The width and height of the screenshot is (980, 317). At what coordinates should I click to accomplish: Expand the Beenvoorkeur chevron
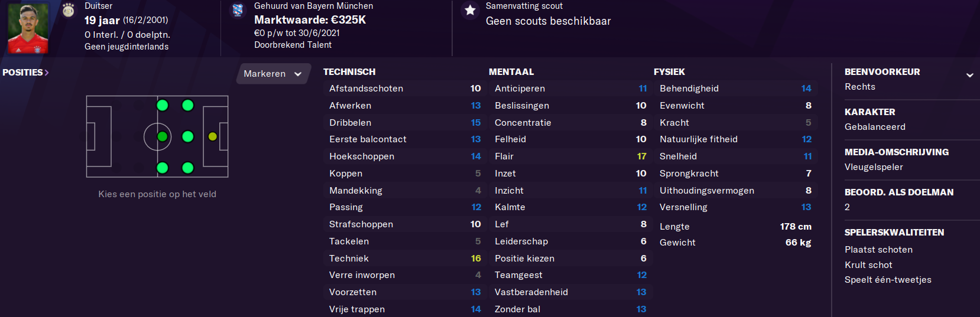point(969,75)
